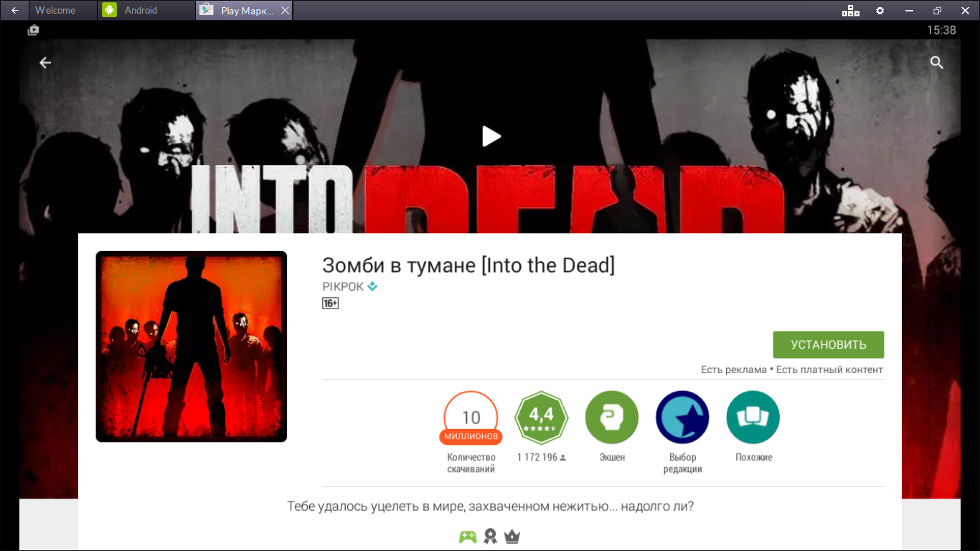The width and height of the screenshot is (980, 551).
Task: Restore the emulator window size
Action: coord(937,11)
